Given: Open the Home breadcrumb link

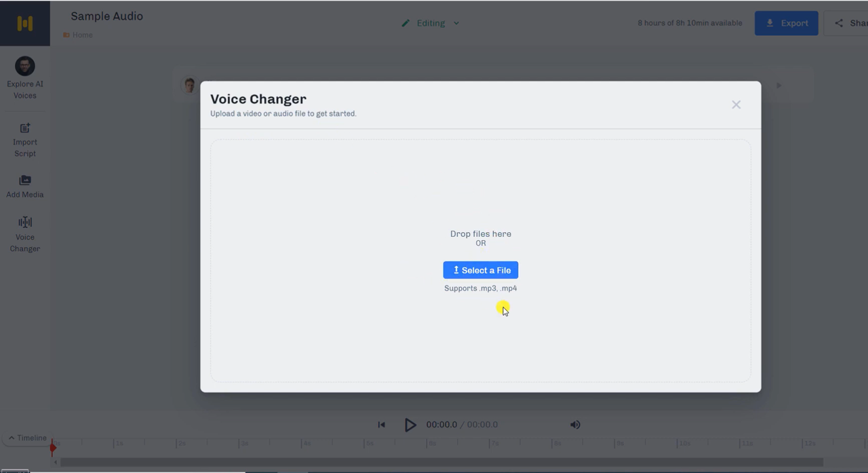Looking at the screenshot, I should point(78,35).
